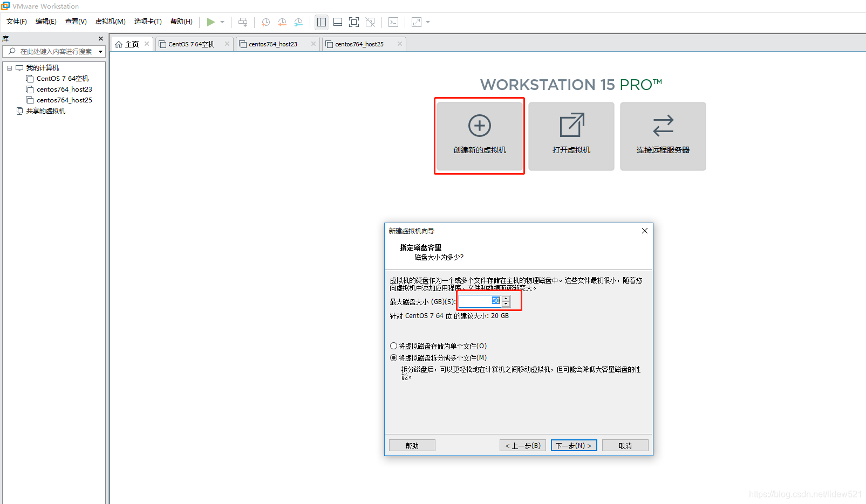Increase disk size with up spinner arrow

[x=506, y=298]
